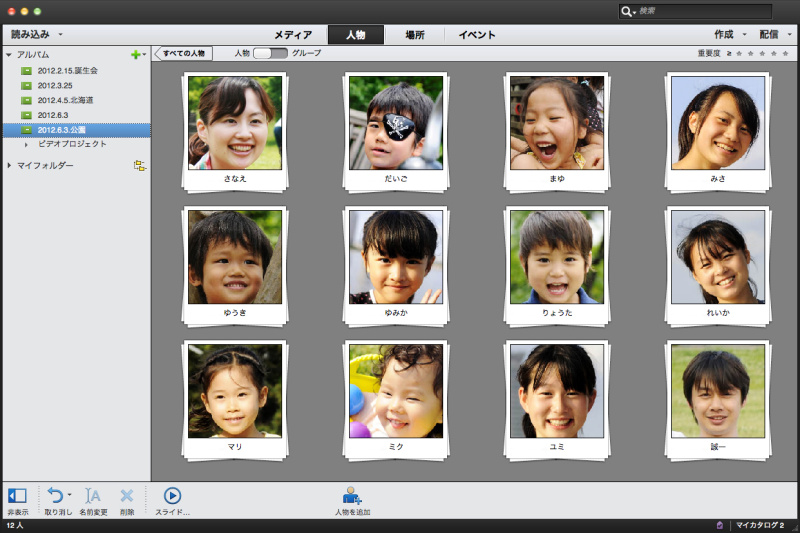Click the album icon for 2012.4.5.北海道
Viewport: 800px width, 533px height.
tap(27, 100)
